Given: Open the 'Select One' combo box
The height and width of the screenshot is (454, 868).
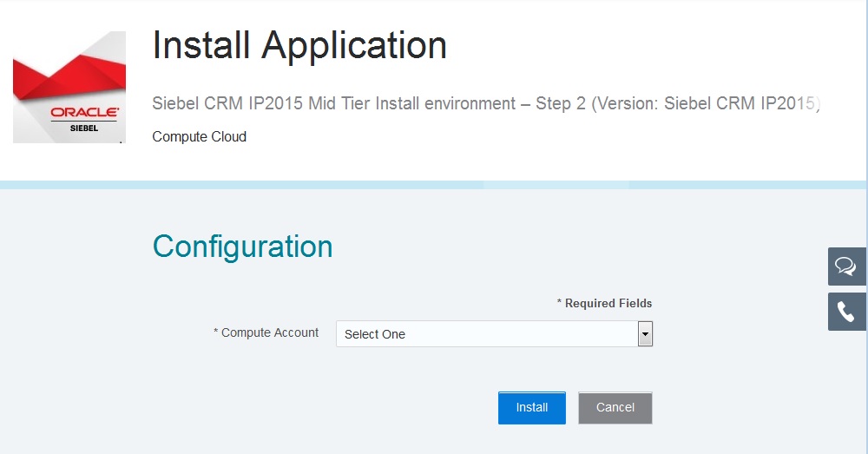Looking at the screenshot, I should (x=486, y=333).
